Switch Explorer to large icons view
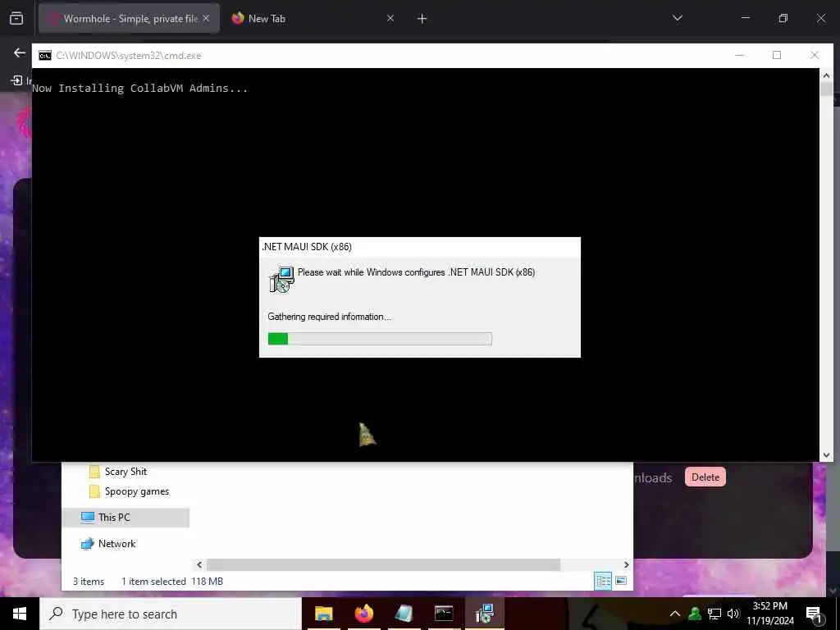 pos(622,581)
